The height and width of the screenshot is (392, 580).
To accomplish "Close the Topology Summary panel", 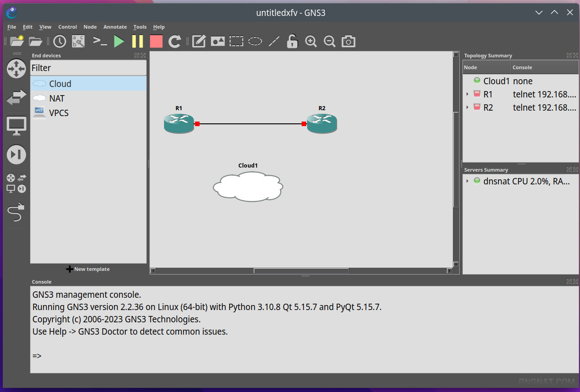I will tap(575, 56).
